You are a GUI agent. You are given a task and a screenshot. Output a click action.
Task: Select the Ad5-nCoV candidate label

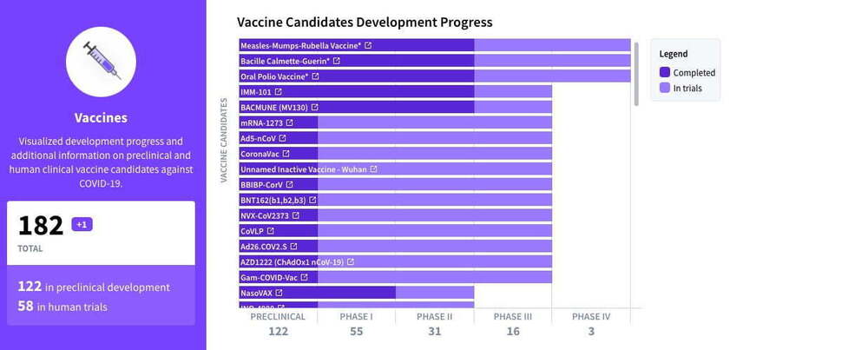[257, 138]
